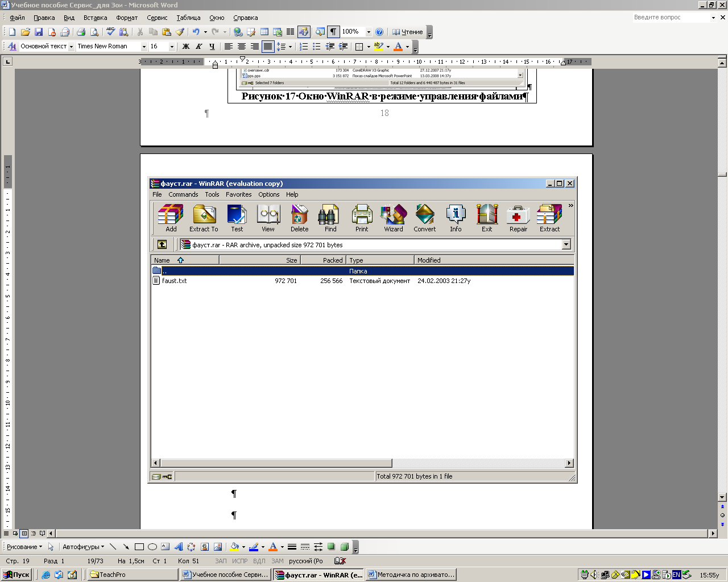Screen dimensions: 728x582
Task: Click the Чтение reading mode button
Action: click(x=407, y=32)
